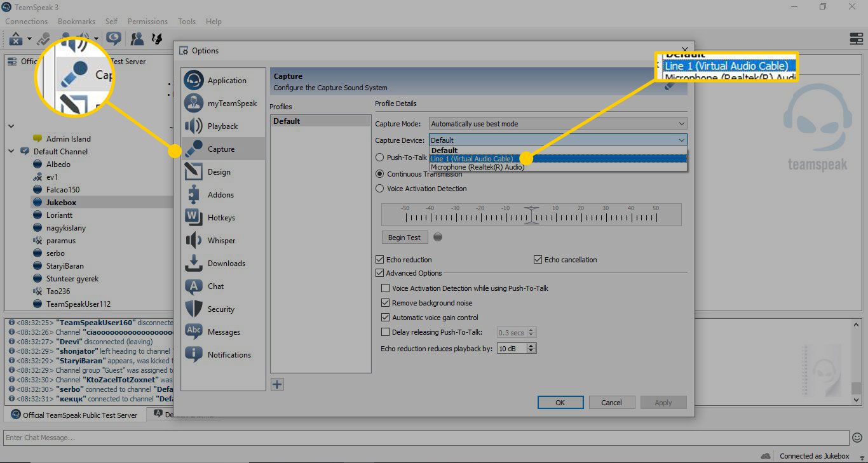The height and width of the screenshot is (463, 868).
Task: Open the Notifications options page
Action: pyautogui.click(x=223, y=355)
